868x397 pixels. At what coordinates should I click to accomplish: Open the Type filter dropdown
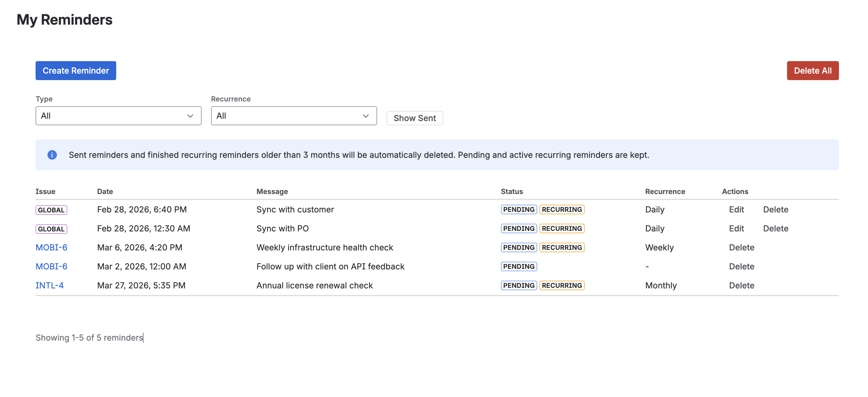[118, 116]
